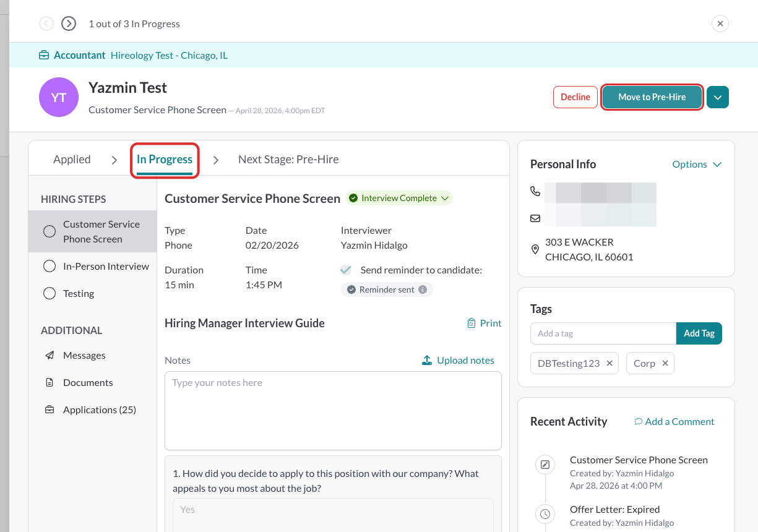
Task: Click the Offer Letter: Expired activity entry
Action: (x=615, y=509)
